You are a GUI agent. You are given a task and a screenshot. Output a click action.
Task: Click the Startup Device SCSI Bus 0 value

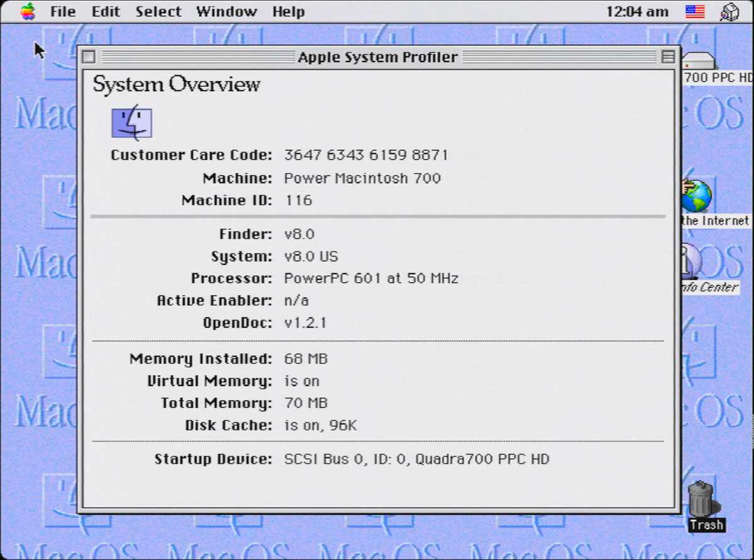coord(417,459)
